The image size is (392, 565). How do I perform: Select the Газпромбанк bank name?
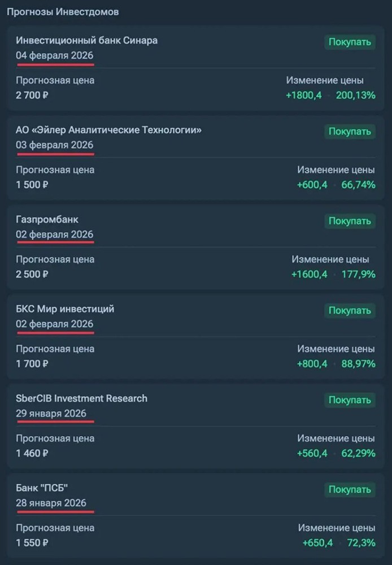[x=46, y=219]
